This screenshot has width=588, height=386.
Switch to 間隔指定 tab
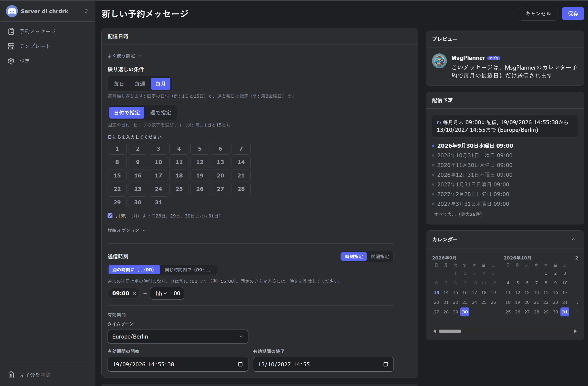click(x=380, y=257)
